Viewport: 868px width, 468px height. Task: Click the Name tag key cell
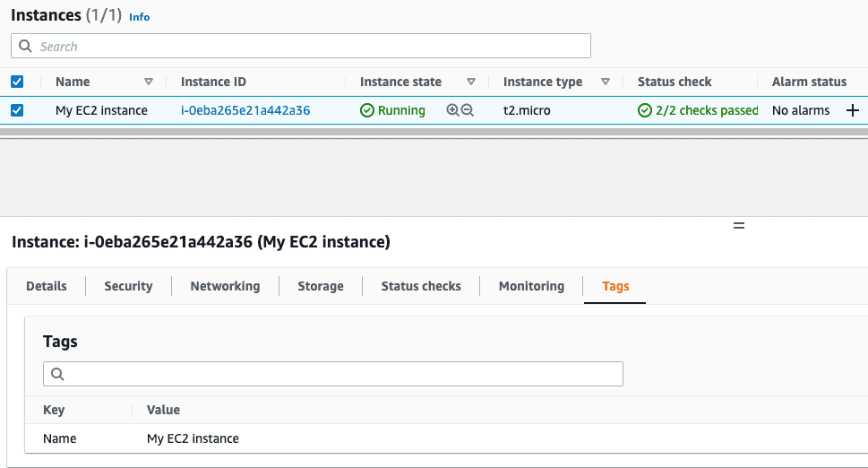click(x=60, y=438)
